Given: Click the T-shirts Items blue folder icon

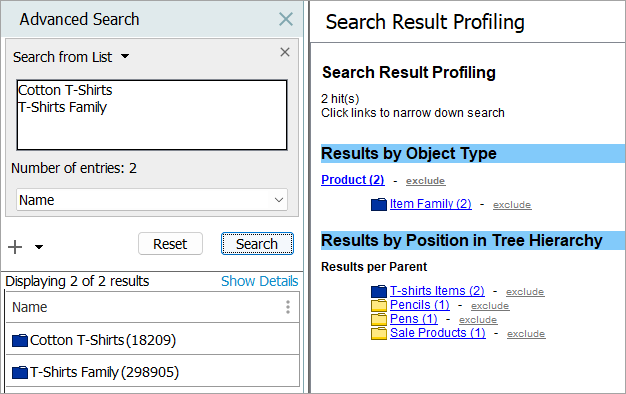Looking at the screenshot, I should [378, 291].
